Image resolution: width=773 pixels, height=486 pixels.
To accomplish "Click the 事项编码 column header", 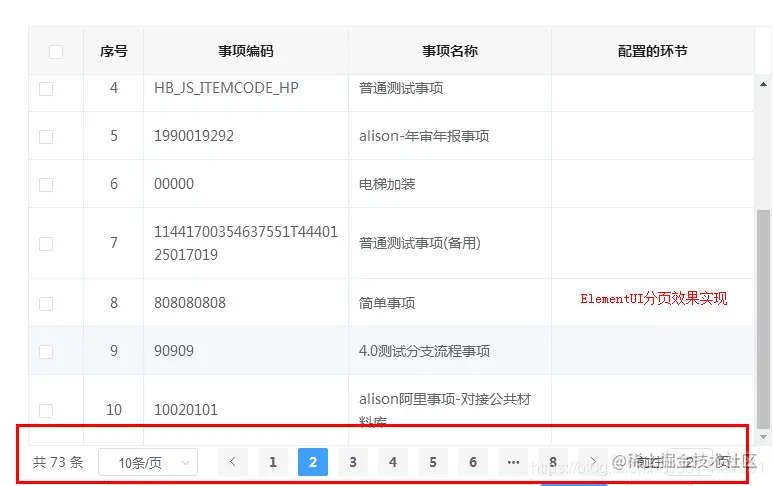I will tap(246, 51).
